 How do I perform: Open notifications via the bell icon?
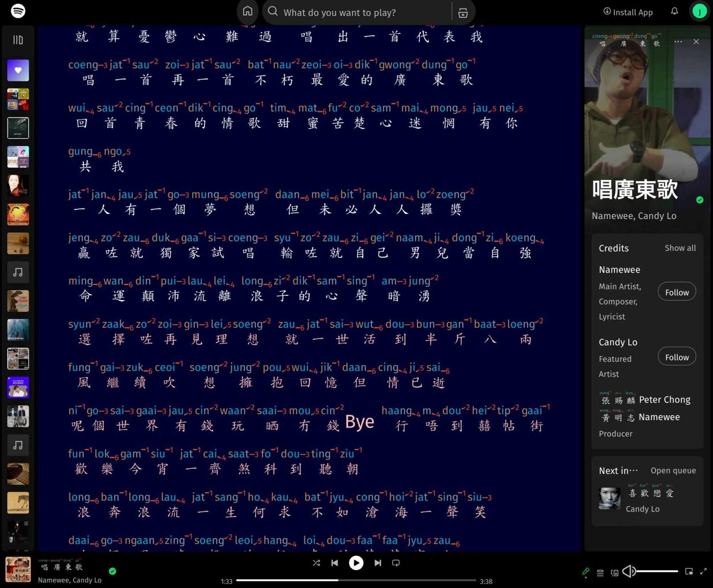click(674, 11)
